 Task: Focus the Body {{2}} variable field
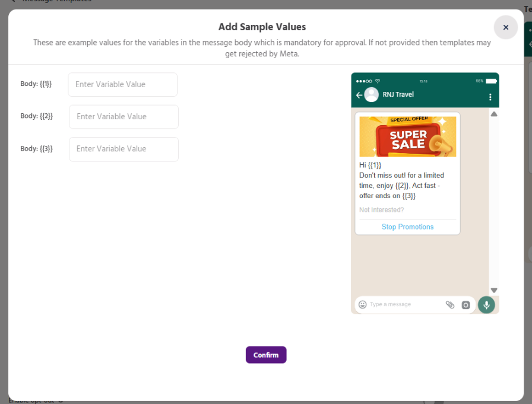[123, 117]
